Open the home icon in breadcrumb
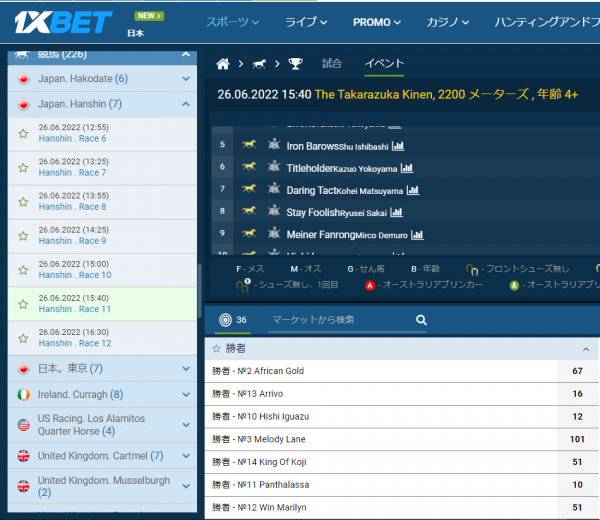600x520 pixels. [223, 64]
